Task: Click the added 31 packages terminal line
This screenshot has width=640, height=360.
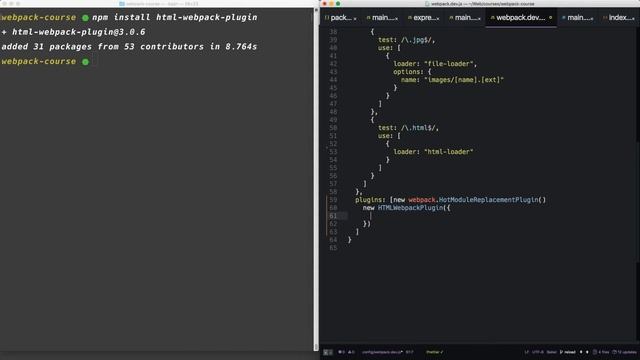Action: (x=129, y=47)
